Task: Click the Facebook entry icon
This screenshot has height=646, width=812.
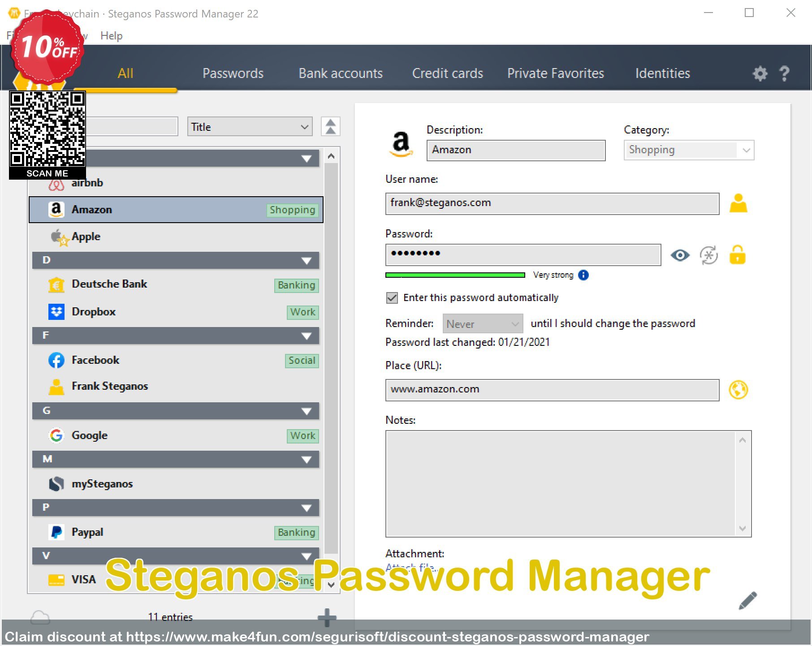Action: click(x=56, y=360)
